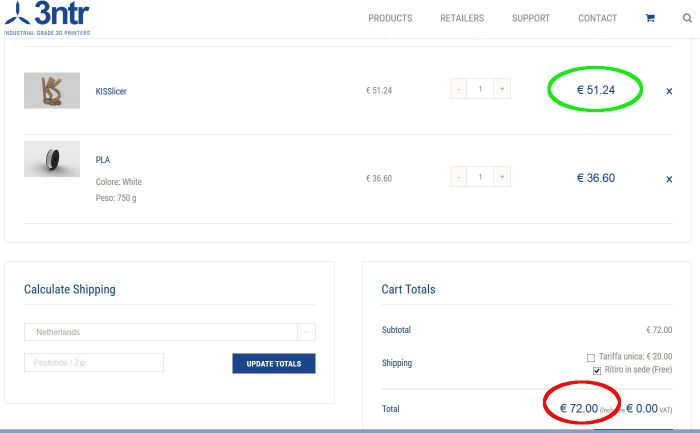700x433 pixels.
Task: Open the shopping cart icon in header
Action: pyautogui.click(x=650, y=18)
